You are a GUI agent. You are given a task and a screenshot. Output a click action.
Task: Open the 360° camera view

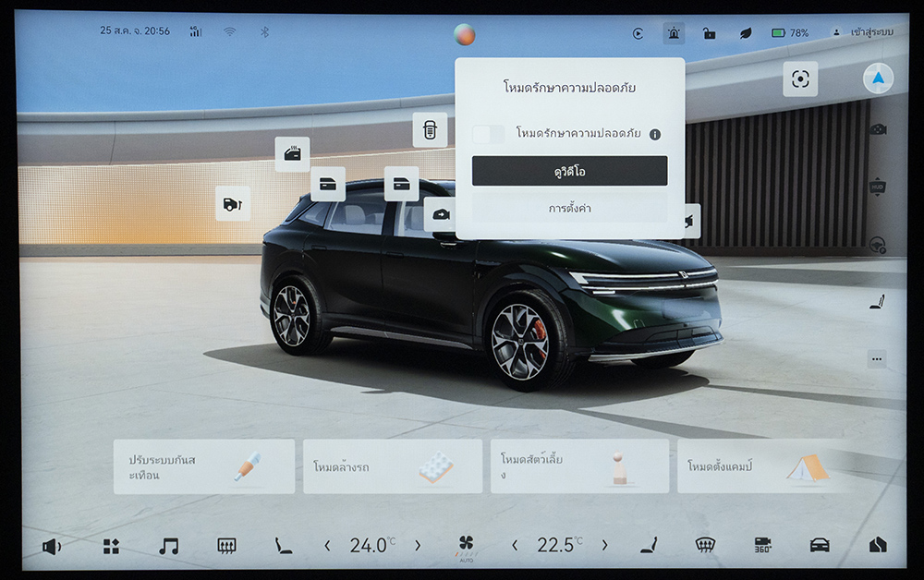coord(762,545)
